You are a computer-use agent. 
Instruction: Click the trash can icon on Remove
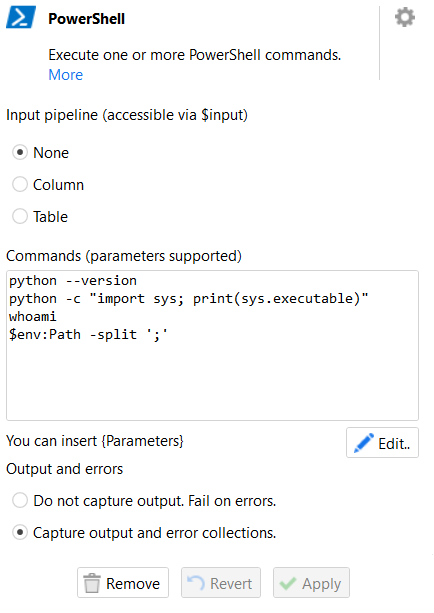click(92, 583)
